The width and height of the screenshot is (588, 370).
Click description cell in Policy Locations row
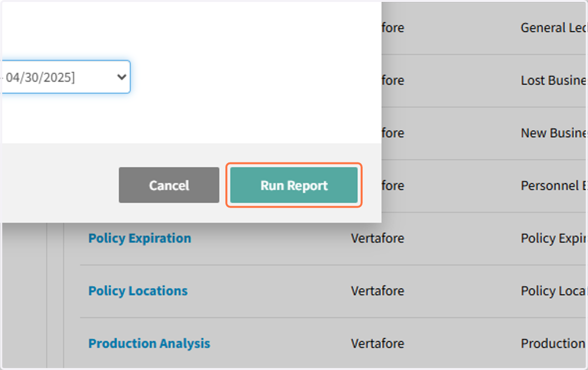click(x=554, y=291)
